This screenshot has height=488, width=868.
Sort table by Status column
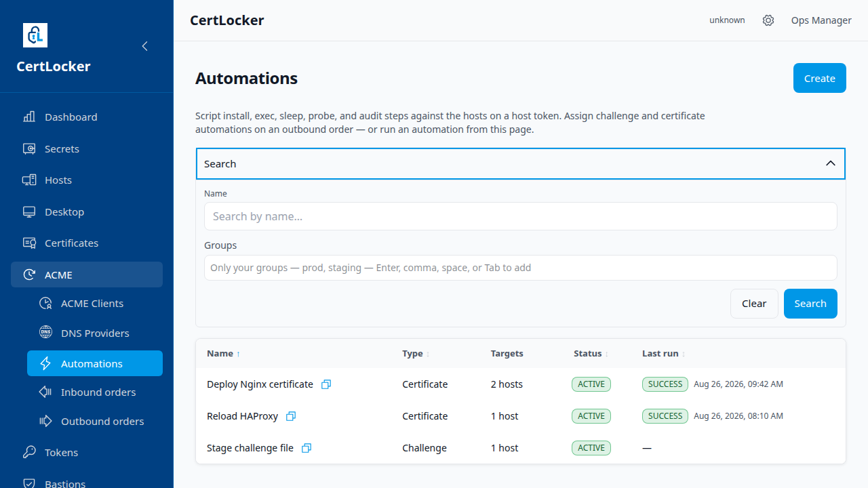tap(591, 354)
